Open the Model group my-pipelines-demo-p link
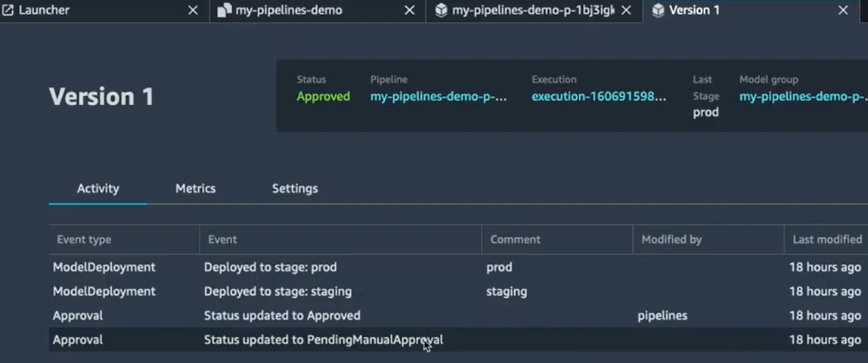The image size is (868, 363). (802, 97)
